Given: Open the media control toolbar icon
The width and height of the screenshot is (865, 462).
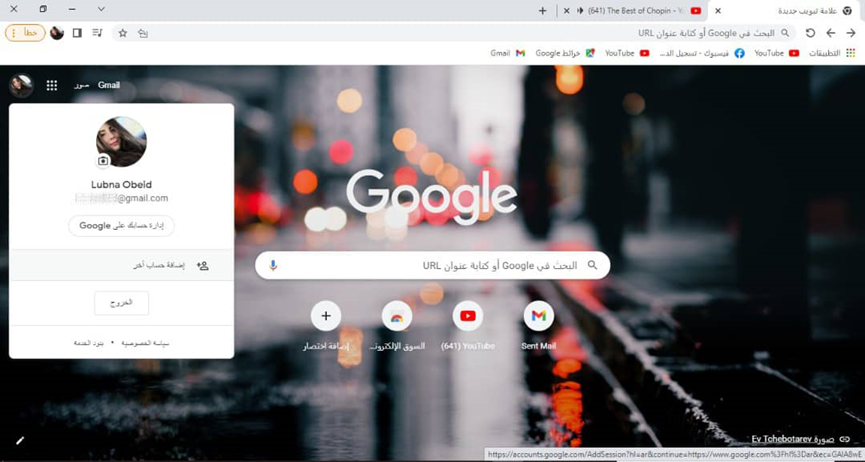Looking at the screenshot, I should pos(97,33).
